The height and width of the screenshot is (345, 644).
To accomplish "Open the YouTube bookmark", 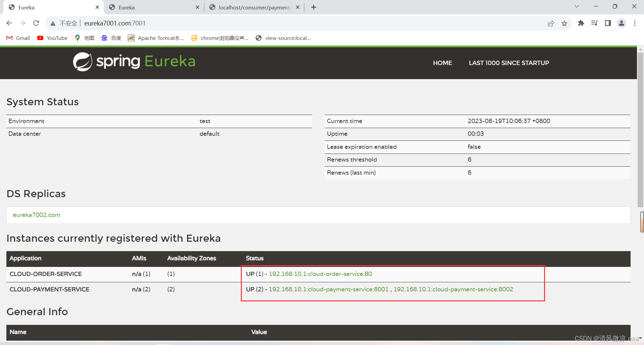I will (52, 38).
